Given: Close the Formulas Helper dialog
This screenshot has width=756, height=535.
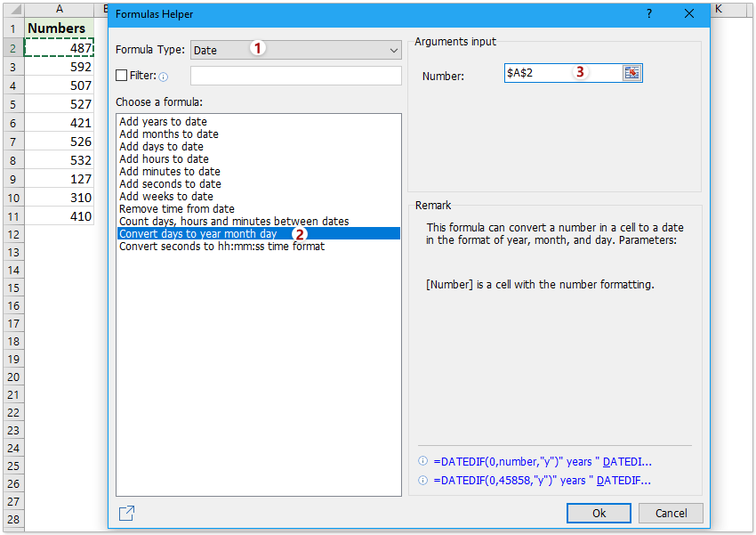Looking at the screenshot, I should tap(689, 14).
